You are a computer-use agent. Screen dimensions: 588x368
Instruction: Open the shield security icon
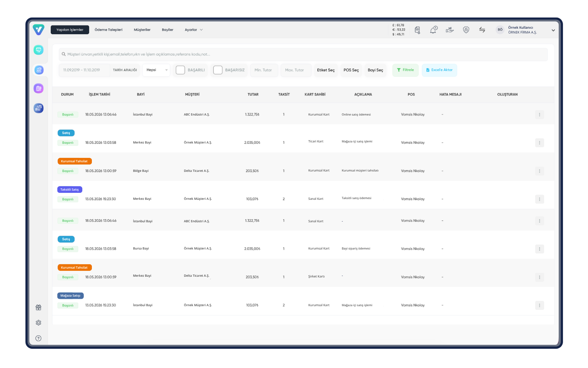466,30
